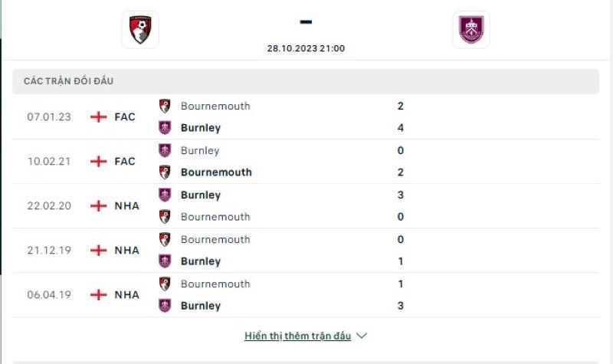Screen dimensions: 613x364
Task: Open the Burnley club crest in the header
Action: [471, 30]
